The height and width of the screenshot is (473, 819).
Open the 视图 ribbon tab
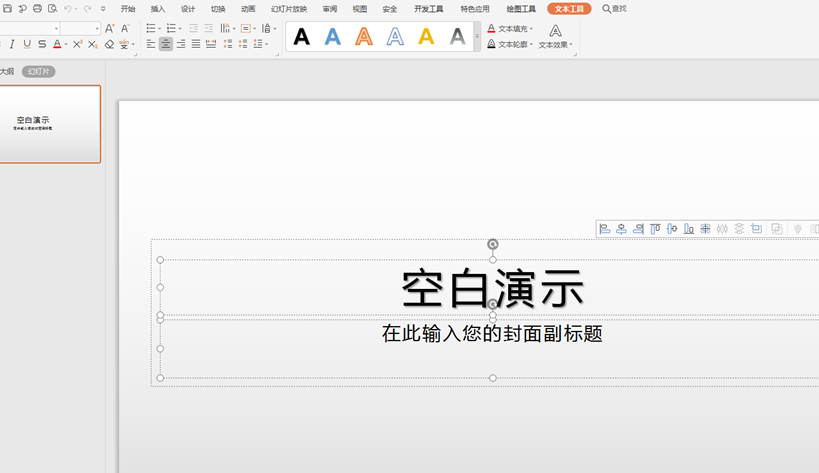[x=359, y=9]
